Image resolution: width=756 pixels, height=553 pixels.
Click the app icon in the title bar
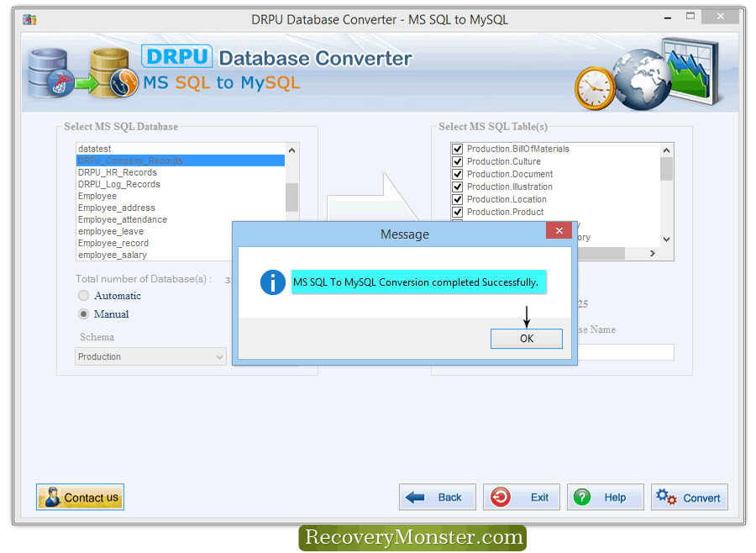(30, 20)
